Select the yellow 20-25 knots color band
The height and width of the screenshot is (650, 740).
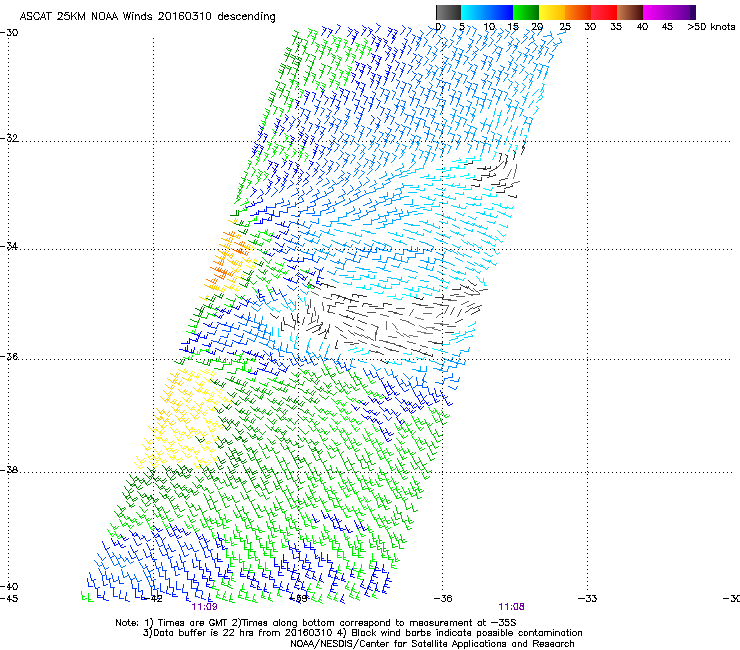click(552, 12)
